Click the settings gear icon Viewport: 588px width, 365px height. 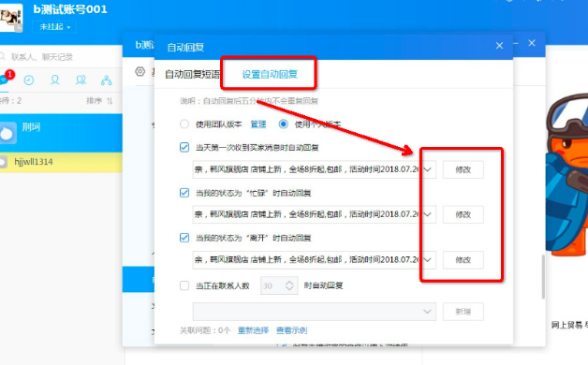[x=140, y=71]
